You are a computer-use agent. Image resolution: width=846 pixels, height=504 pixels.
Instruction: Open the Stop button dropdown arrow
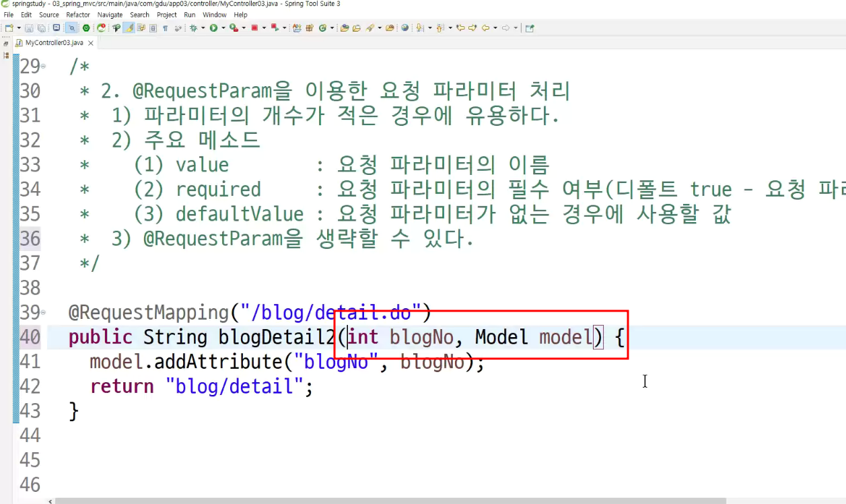tap(264, 28)
